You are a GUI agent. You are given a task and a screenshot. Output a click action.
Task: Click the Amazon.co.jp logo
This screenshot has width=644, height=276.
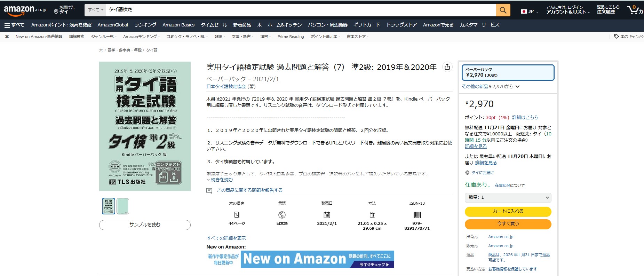pos(25,10)
